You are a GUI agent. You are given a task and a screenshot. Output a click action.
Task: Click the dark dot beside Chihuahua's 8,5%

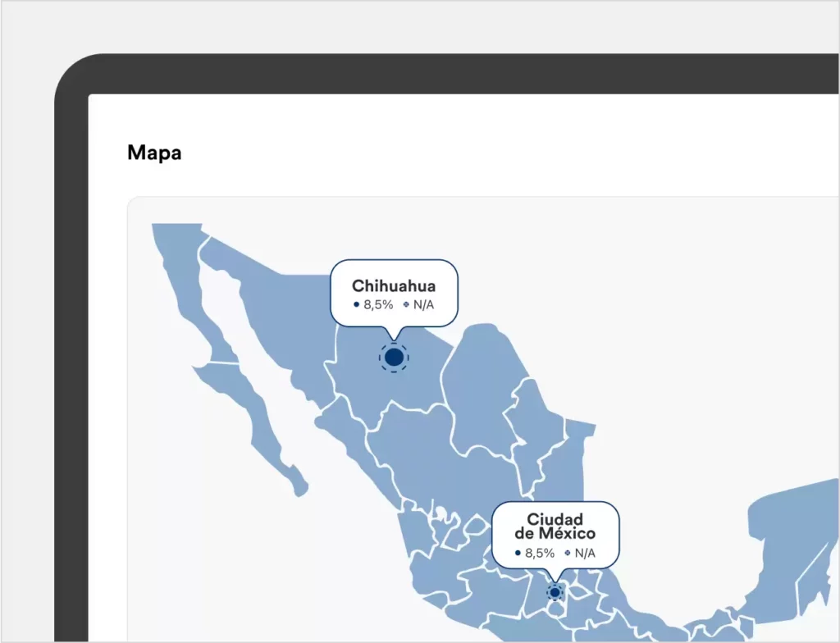pos(356,304)
